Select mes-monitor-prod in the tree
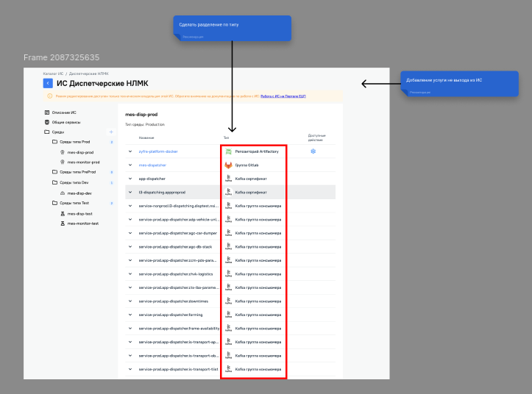This screenshot has width=532, height=394. (82, 162)
